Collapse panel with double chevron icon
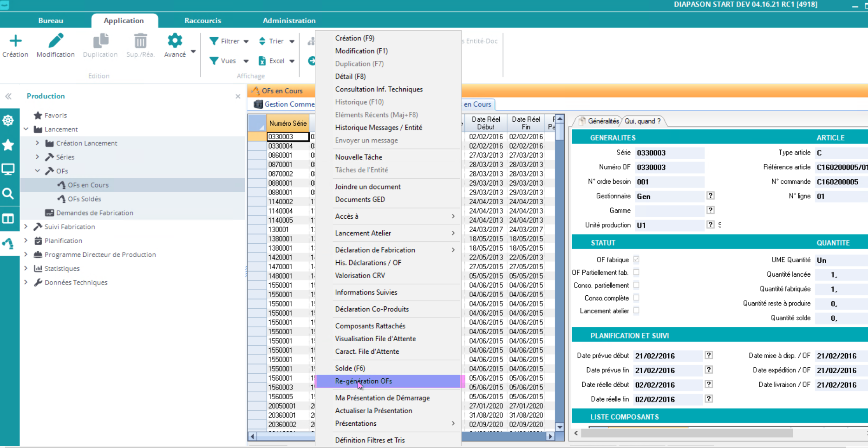The width and height of the screenshot is (868, 448). point(8,96)
